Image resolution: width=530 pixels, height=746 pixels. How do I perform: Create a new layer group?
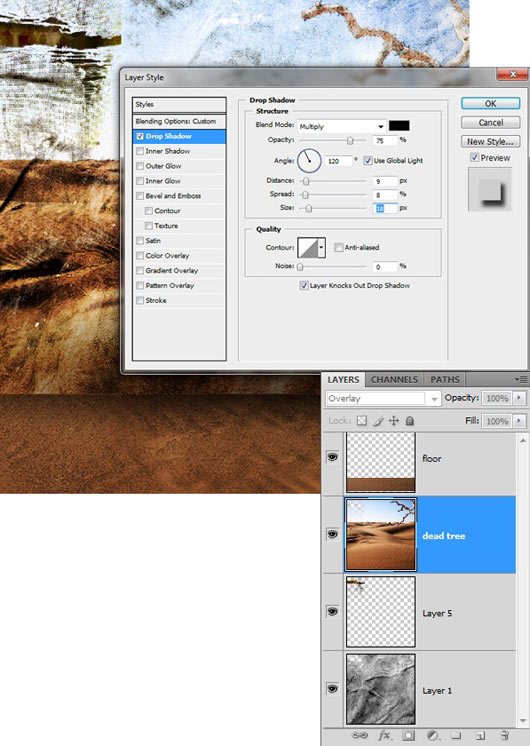point(456,735)
